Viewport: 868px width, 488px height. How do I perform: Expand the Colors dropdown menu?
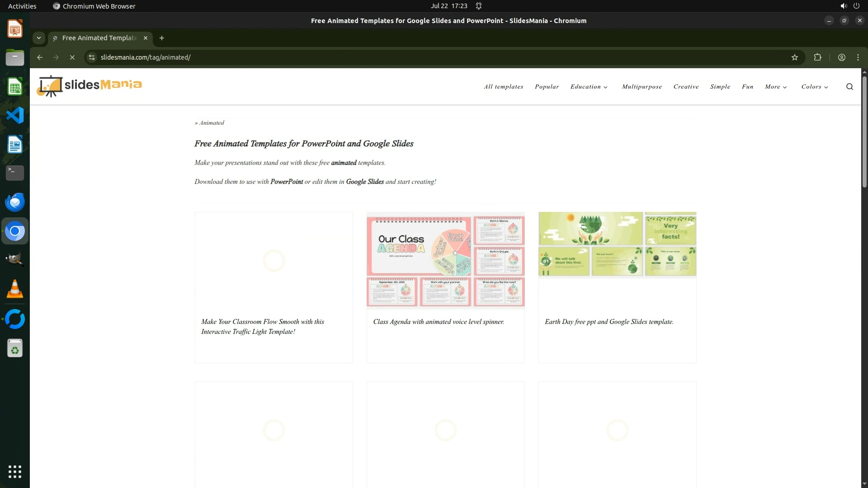(x=814, y=87)
